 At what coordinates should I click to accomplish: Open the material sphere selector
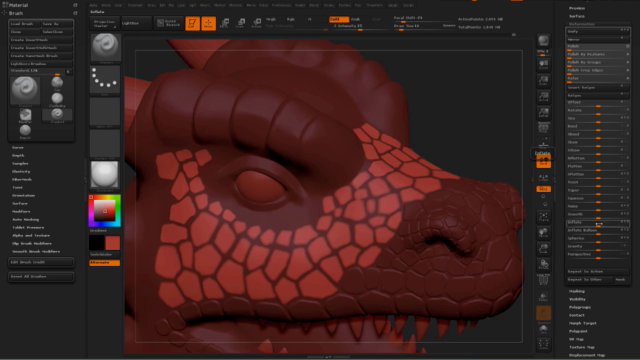105,176
